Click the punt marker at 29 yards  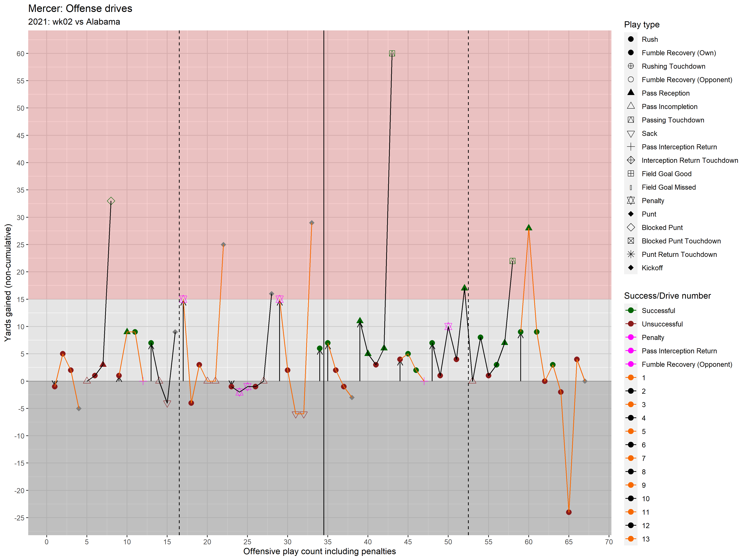(312, 223)
